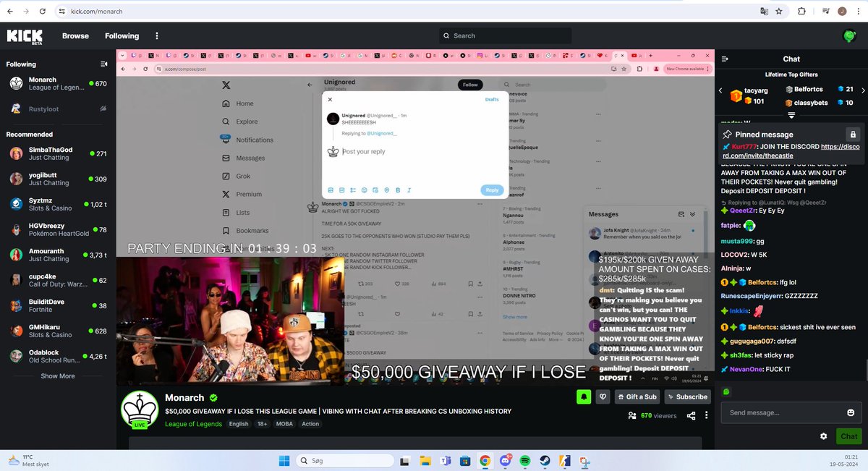Click the share stream icon
The width and height of the screenshot is (868, 471).
[x=691, y=416]
